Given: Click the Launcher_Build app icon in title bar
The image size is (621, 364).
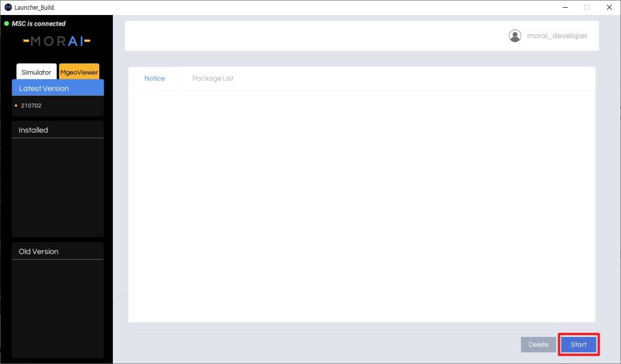Looking at the screenshot, I should click(x=8, y=7).
